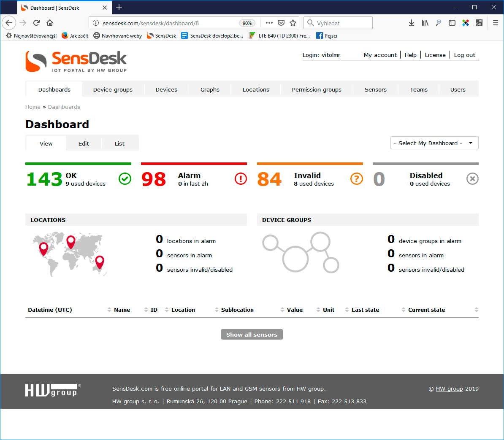504x440 pixels.
Task: Click the gray Disabled X icon
Action: [472, 178]
